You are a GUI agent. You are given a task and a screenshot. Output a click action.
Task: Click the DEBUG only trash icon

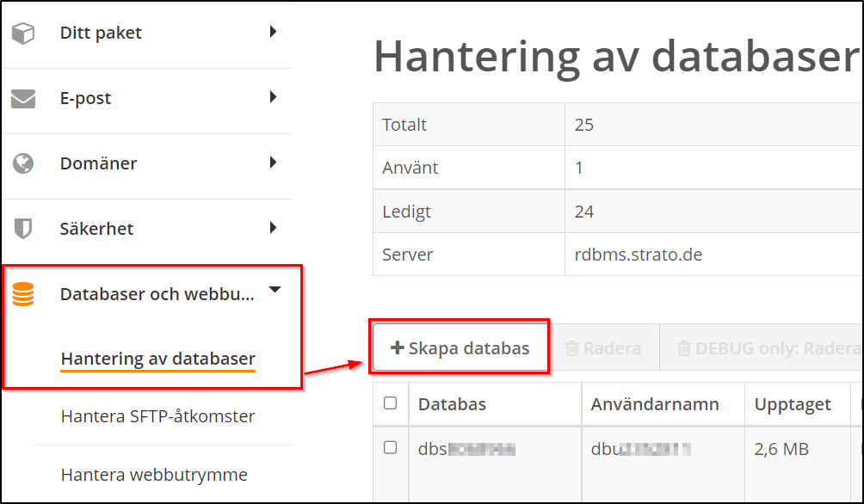click(x=684, y=348)
